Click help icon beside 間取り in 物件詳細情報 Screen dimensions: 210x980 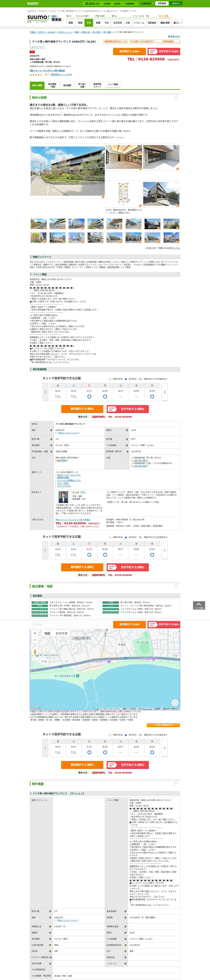[x=127, y=430]
